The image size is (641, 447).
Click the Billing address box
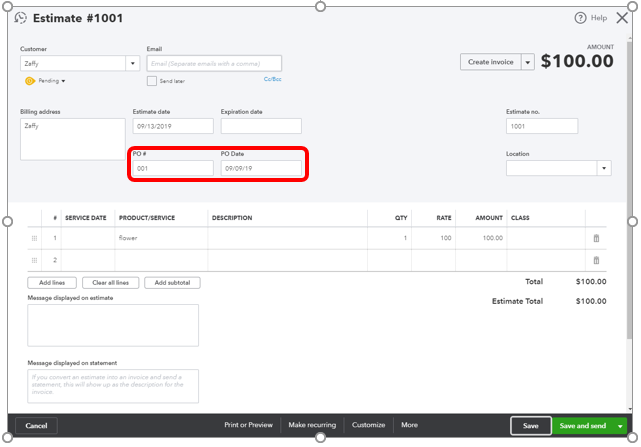(73, 139)
